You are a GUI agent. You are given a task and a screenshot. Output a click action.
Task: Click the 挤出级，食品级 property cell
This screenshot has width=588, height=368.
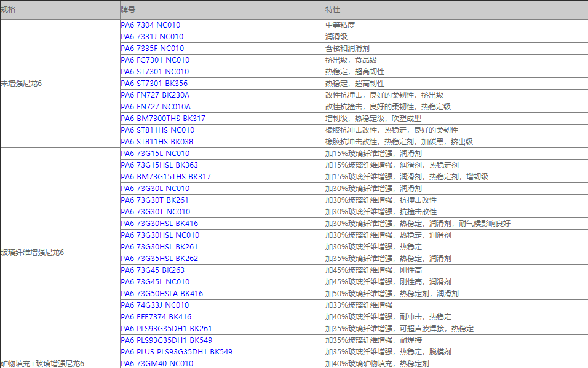click(x=456, y=60)
